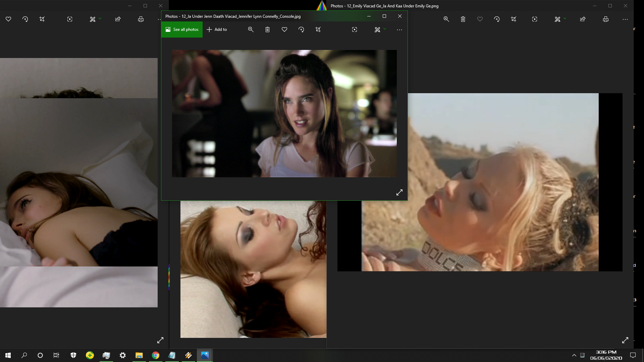Click Share icon in left Photos window
The image size is (644, 362).
point(118,19)
